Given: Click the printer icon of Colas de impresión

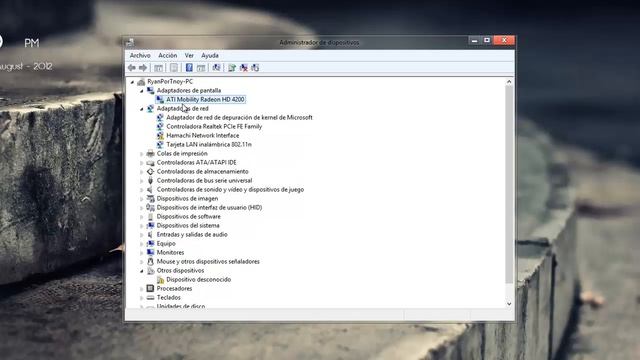Looking at the screenshot, I should (151, 153).
